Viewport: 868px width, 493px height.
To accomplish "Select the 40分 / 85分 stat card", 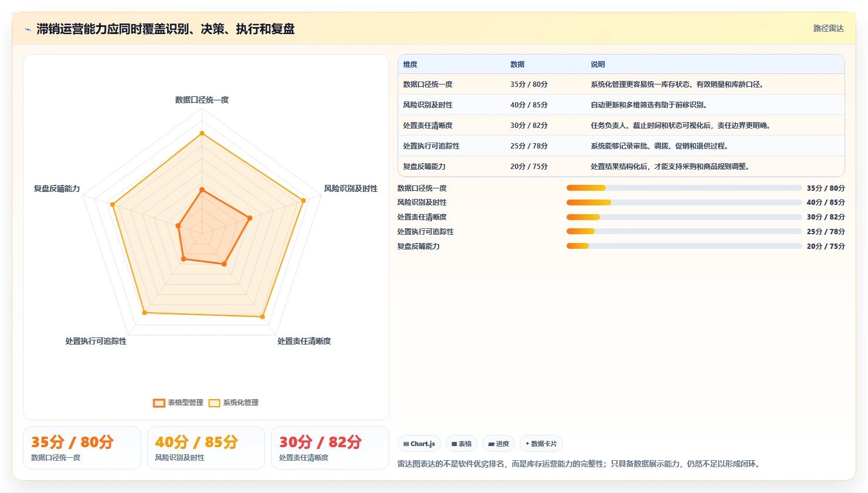I will [x=206, y=448].
